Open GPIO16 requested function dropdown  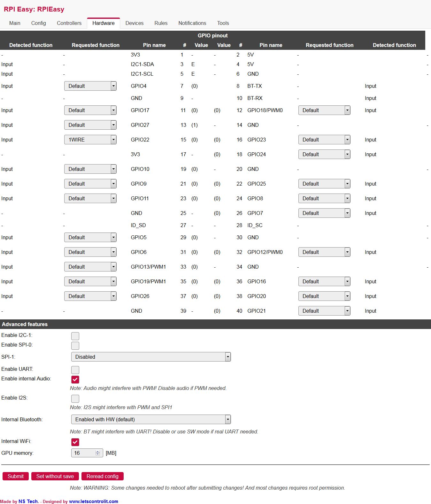click(324, 281)
